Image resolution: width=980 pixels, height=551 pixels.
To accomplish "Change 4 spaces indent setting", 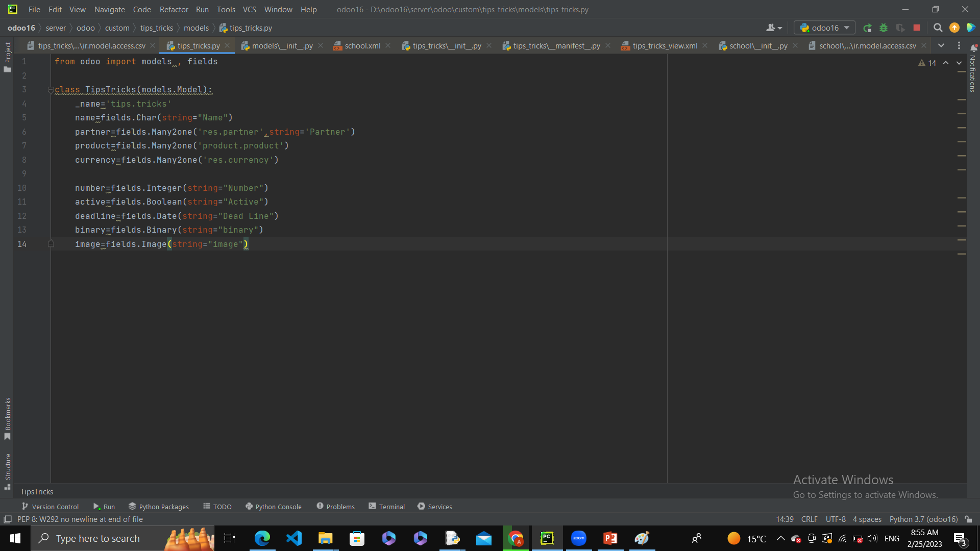I will pos(867,519).
